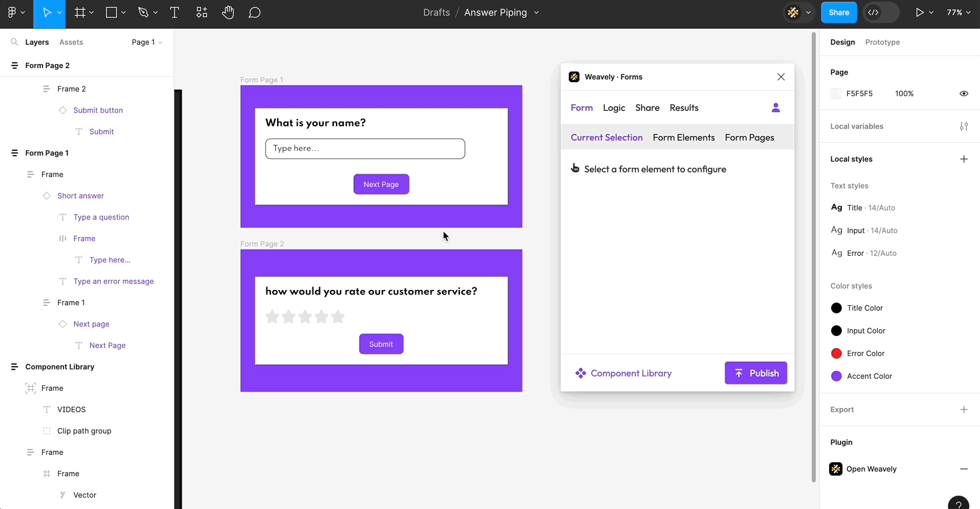The width and height of the screenshot is (980, 509).
Task: Select the Frame tool
Action: pos(79,12)
